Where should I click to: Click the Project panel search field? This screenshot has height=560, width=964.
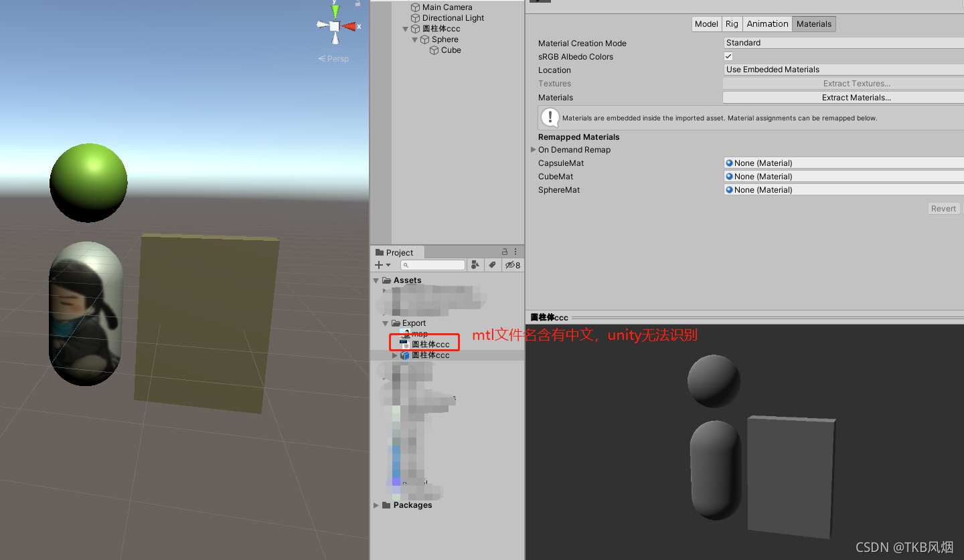click(x=432, y=265)
